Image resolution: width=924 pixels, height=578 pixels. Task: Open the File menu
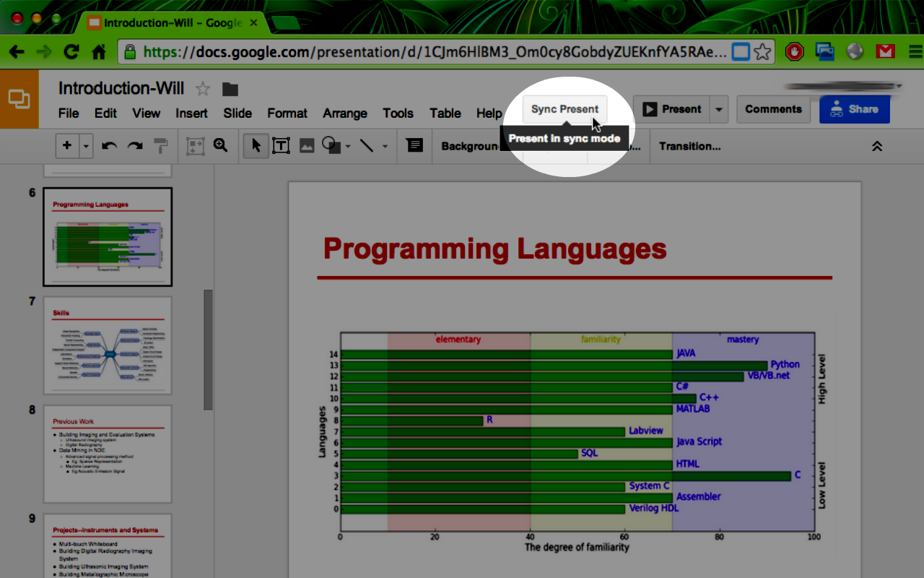pyautogui.click(x=69, y=113)
